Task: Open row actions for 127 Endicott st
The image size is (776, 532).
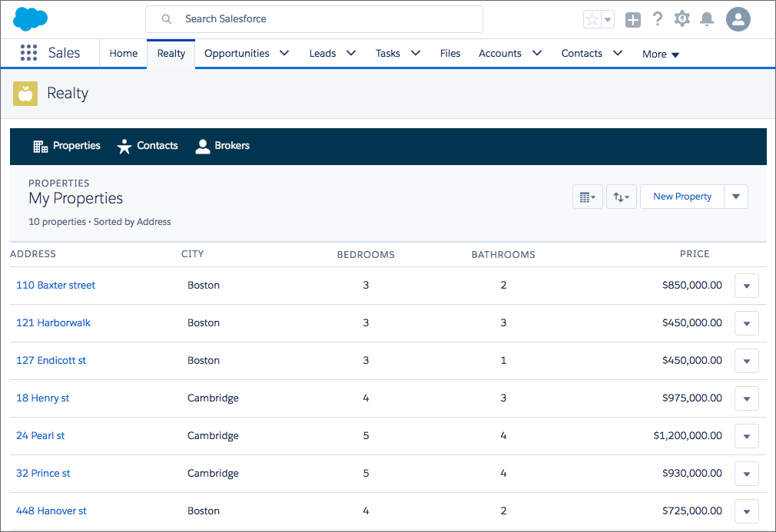Action: [747, 361]
